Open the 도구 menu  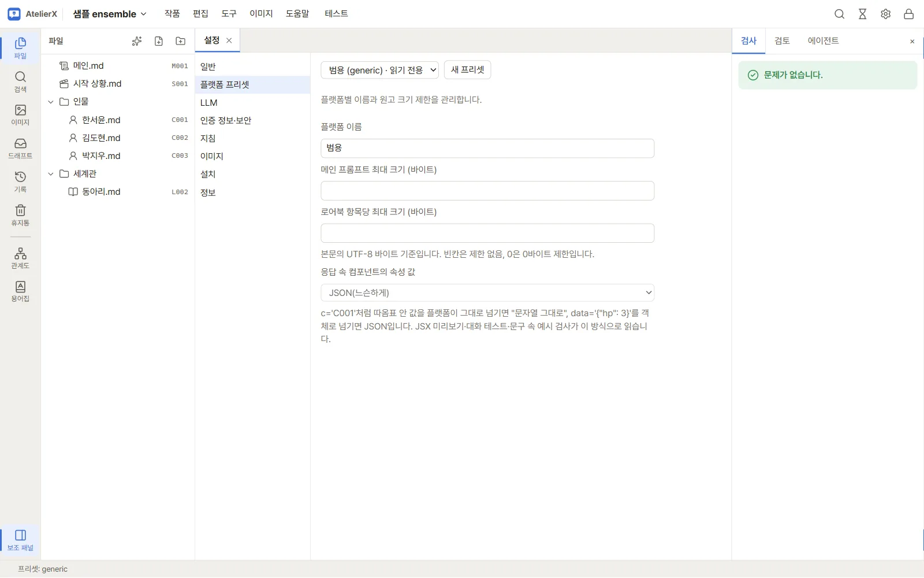229,14
